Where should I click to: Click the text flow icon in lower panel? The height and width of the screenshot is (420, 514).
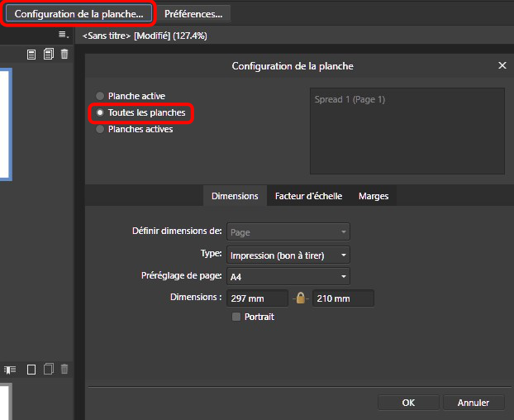tap(10, 370)
